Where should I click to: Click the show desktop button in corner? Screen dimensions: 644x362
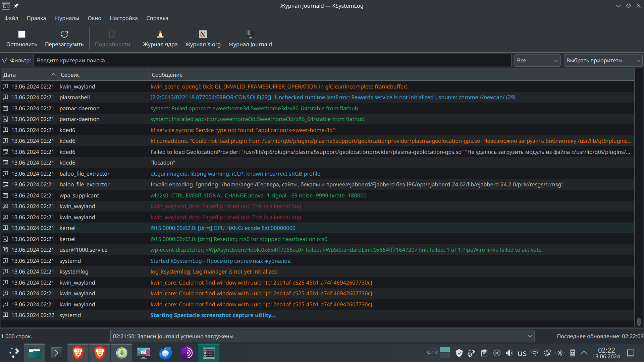(x=631, y=353)
